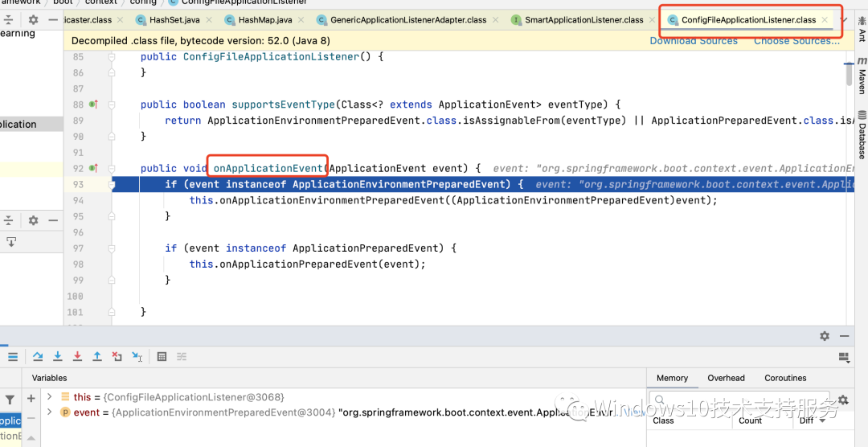Viewport: 868px width, 447px height.
Task: Click the Variables panel label
Action: 49,378
